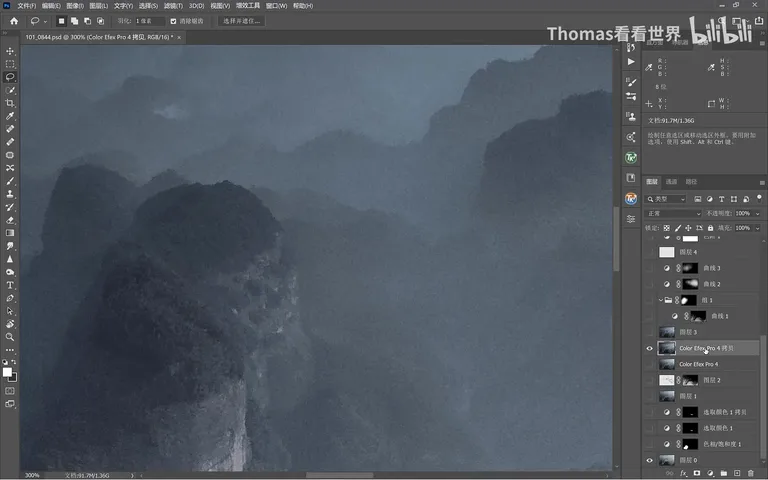Select the Move tool
This screenshot has height=480, width=768.
(x=10, y=51)
